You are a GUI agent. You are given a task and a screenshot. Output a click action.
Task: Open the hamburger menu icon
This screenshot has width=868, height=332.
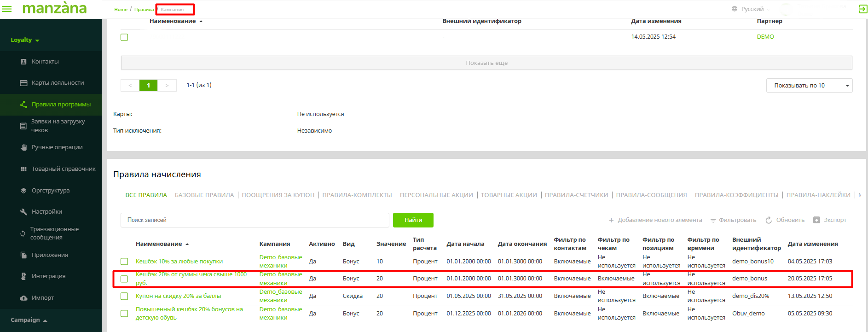[x=7, y=9]
